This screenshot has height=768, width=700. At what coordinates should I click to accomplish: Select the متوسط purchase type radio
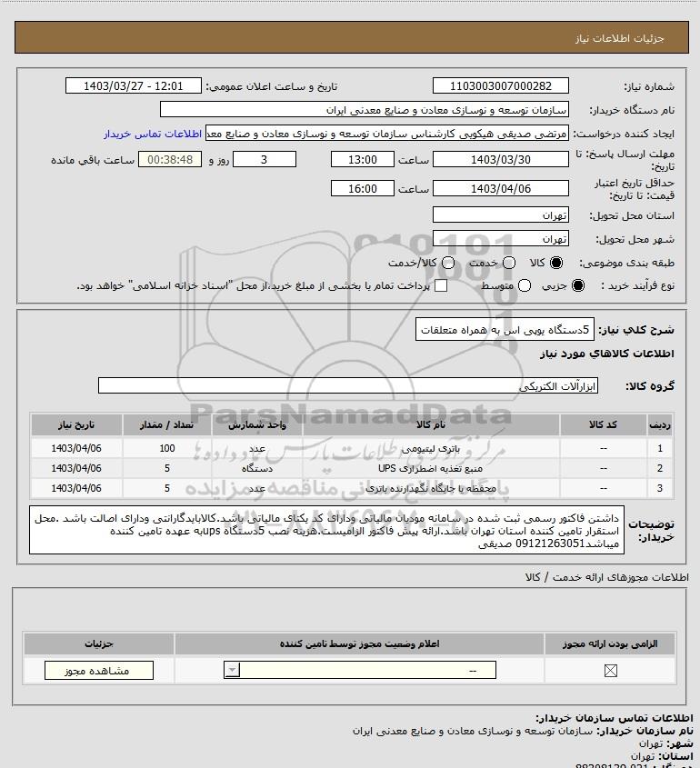pyautogui.click(x=525, y=285)
